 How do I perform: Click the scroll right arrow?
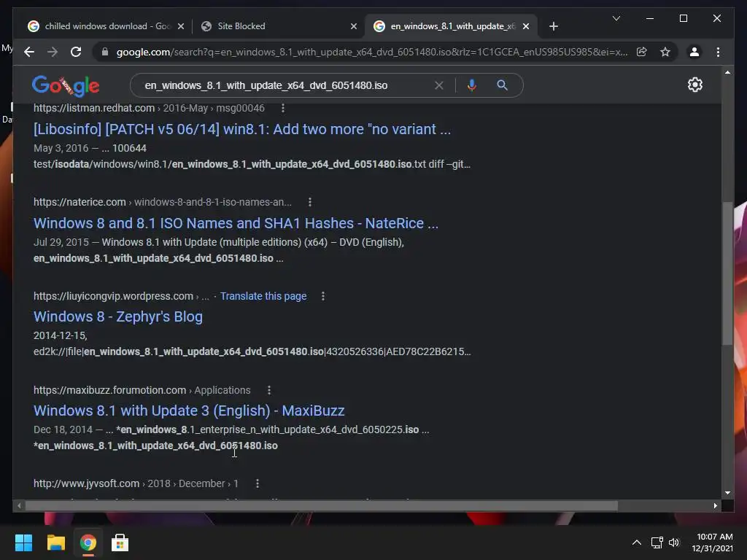point(716,506)
